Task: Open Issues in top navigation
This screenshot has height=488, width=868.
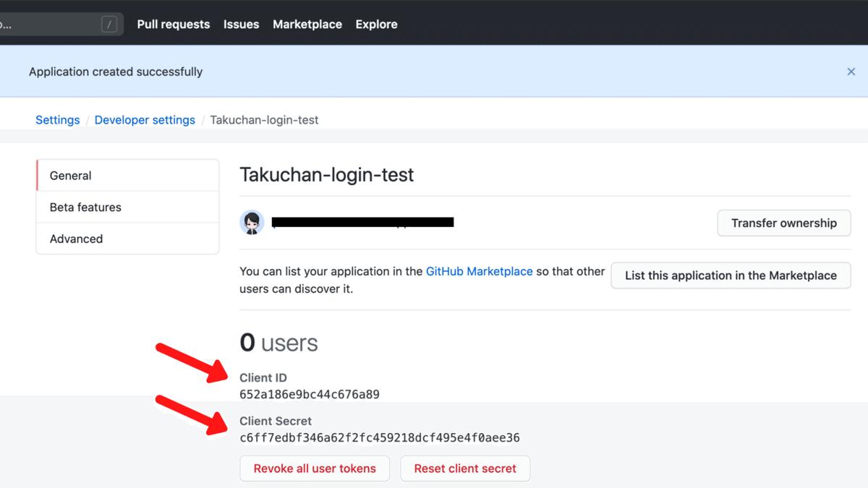Action: click(241, 24)
